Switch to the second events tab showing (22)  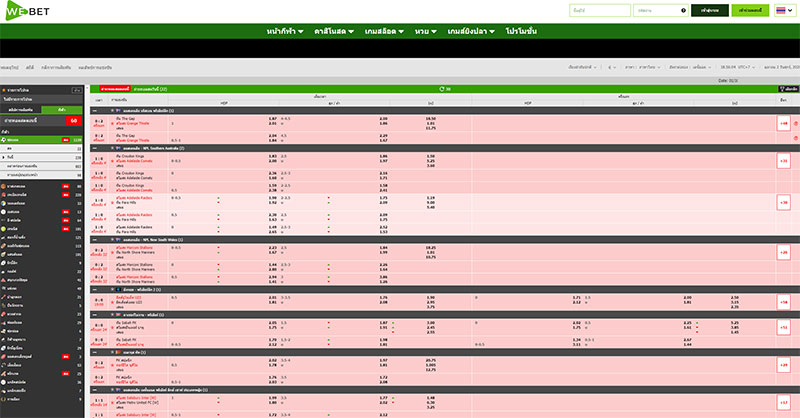(150, 89)
